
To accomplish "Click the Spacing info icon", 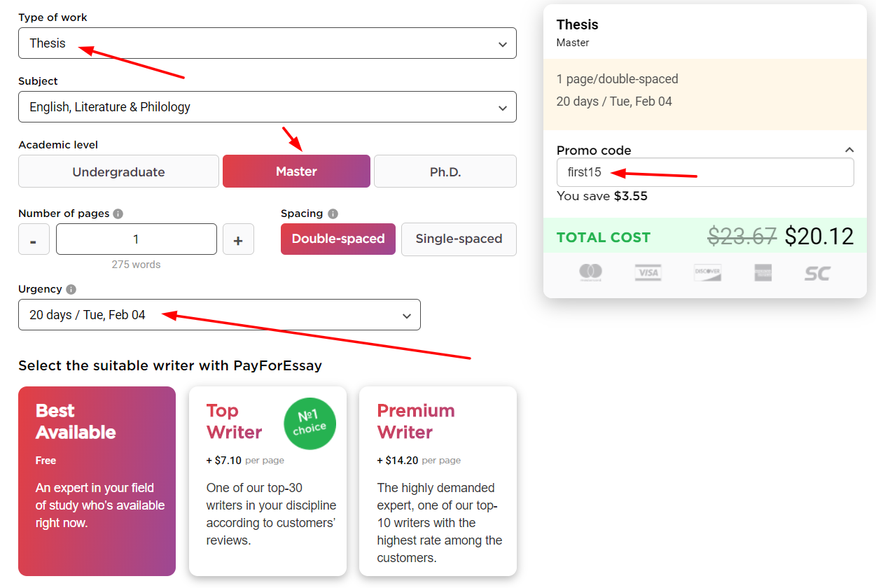I will [x=333, y=213].
